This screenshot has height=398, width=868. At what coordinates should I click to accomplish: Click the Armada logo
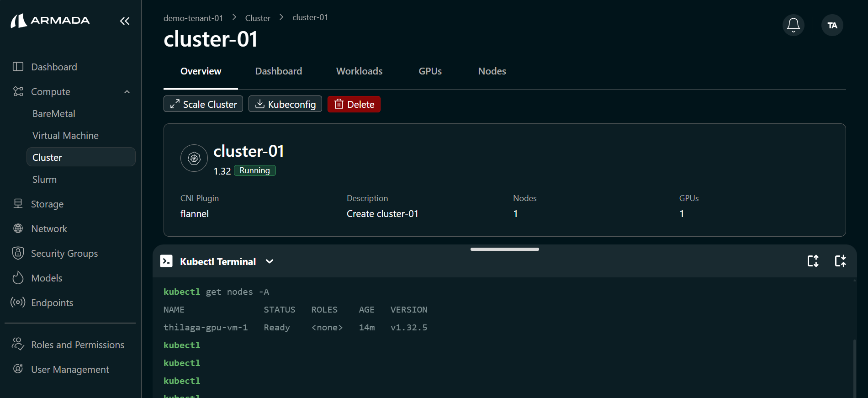point(50,21)
